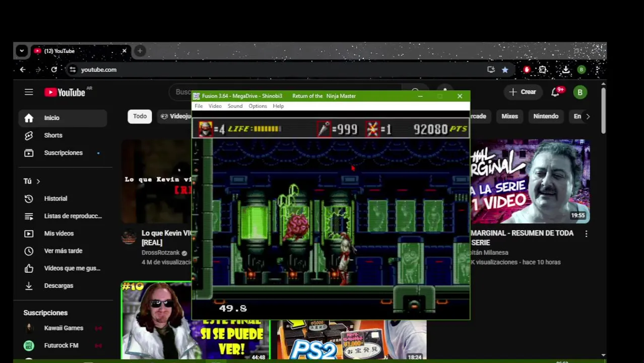Open the MARGINAL resumen video thumbnail
The image size is (644, 363).
(x=530, y=181)
